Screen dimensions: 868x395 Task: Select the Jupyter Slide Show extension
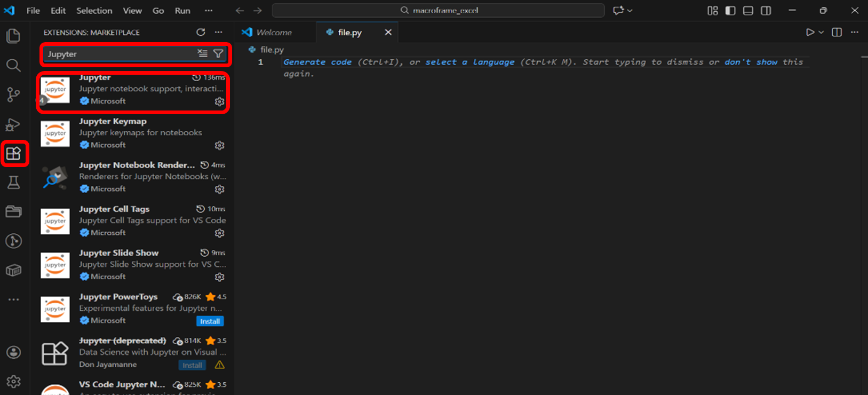133,264
